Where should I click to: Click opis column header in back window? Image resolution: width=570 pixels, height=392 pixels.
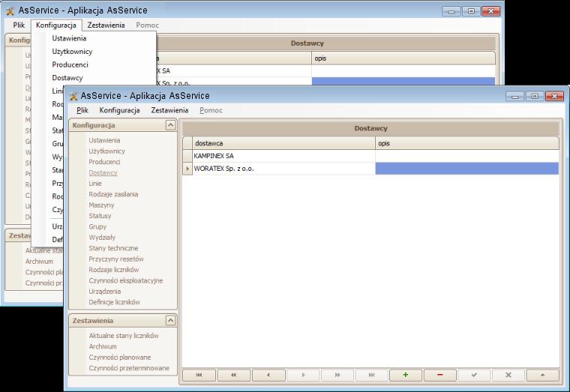pyautogui.click(x=403, y=58)
